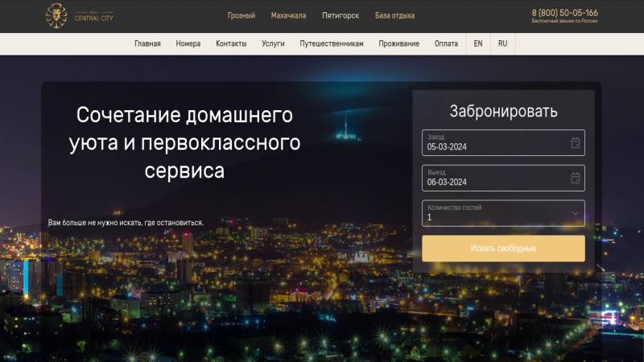
Task: Go to the Главная menu item
Action: click(147, 43)
